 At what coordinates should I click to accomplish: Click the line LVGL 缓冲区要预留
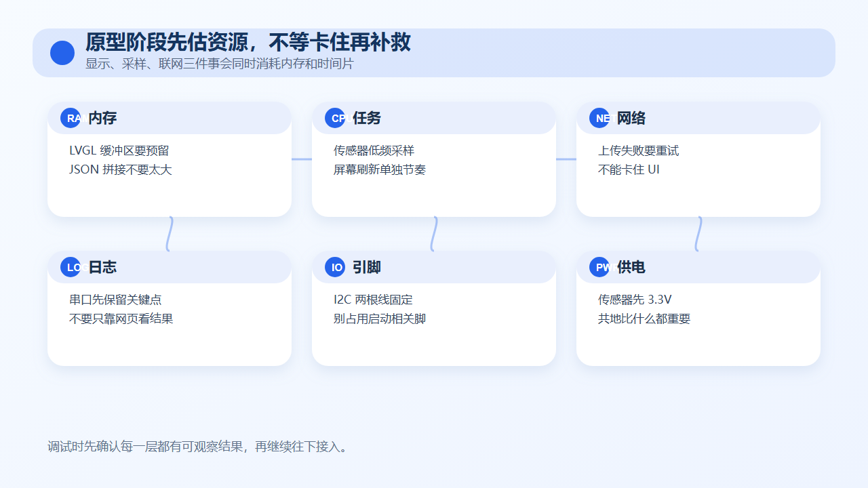(x=119, y=150)
